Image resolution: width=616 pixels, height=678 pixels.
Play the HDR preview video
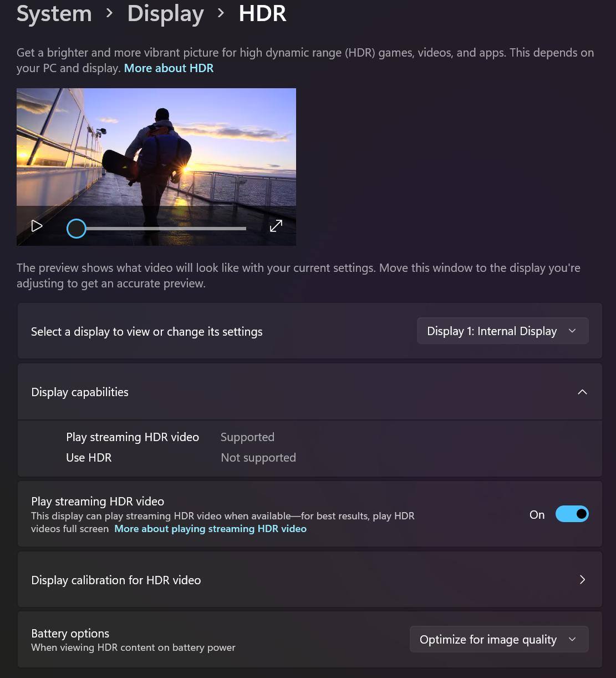pos(37,226)
